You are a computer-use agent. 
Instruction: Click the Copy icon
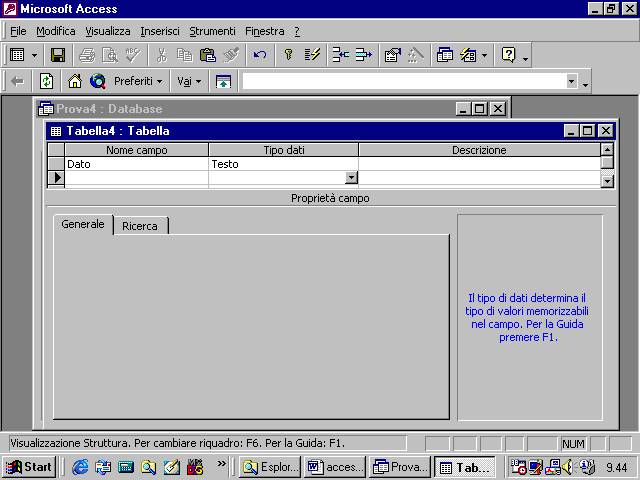click(x=184, y=55)
